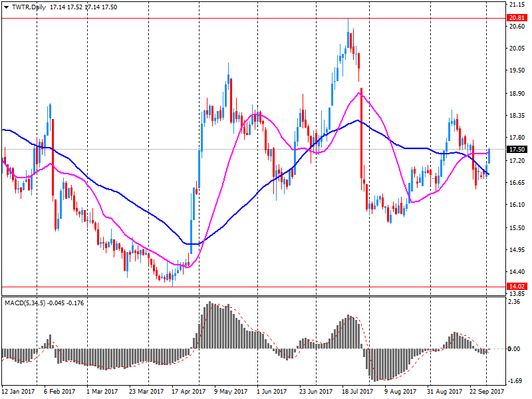This screenshot has height=399, width=532.
Task: Click the 14.95 price scale label
Action: [517, 250]
